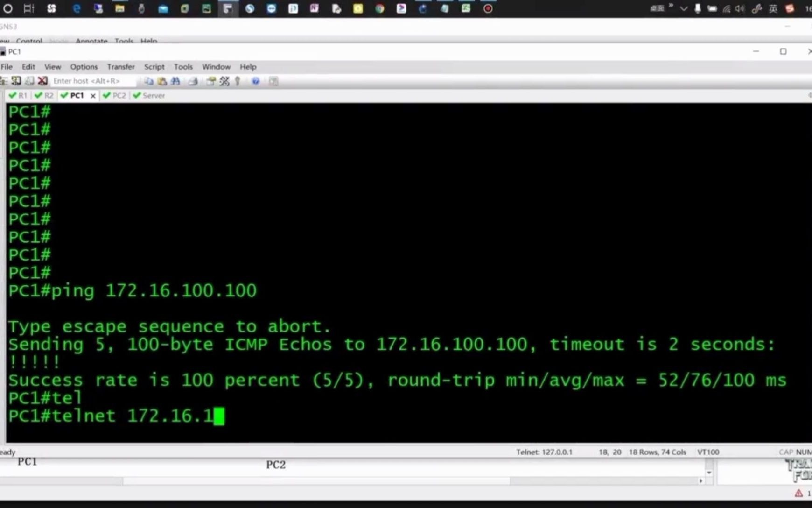Viewport: 812px width, 508px height.
Task: Open the Transfer menu
Action: click(x=121, y=67)
